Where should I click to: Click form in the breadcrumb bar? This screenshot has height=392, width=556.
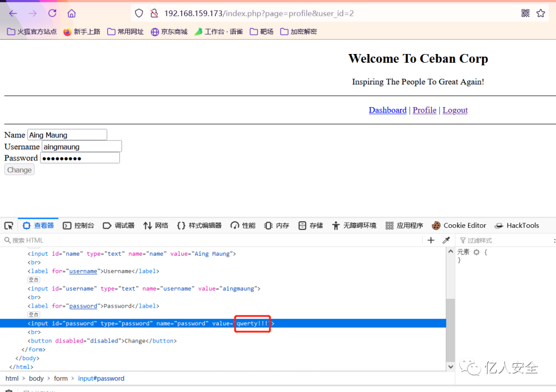61,379
